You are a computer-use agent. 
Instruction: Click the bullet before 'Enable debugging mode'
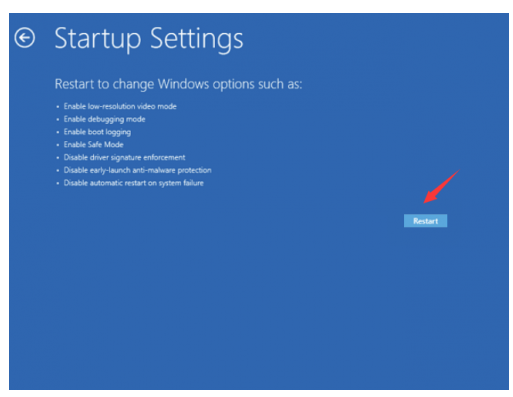(x=58, y=120)
